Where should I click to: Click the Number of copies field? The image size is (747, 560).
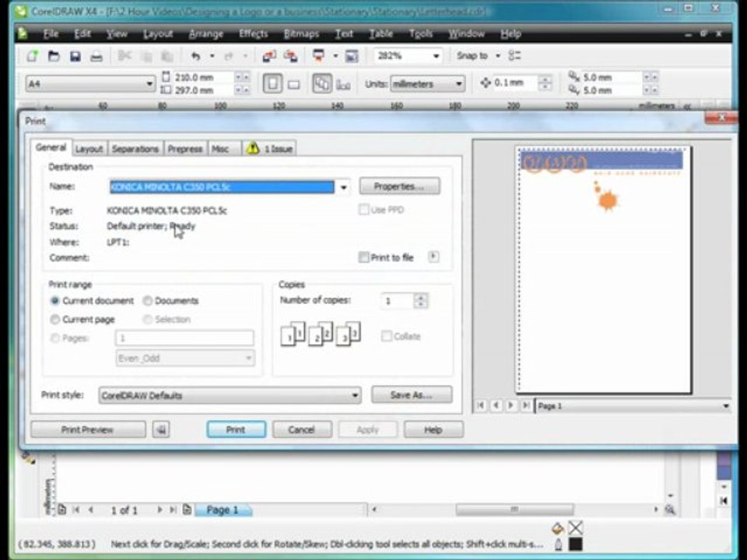tap(397, 300)
